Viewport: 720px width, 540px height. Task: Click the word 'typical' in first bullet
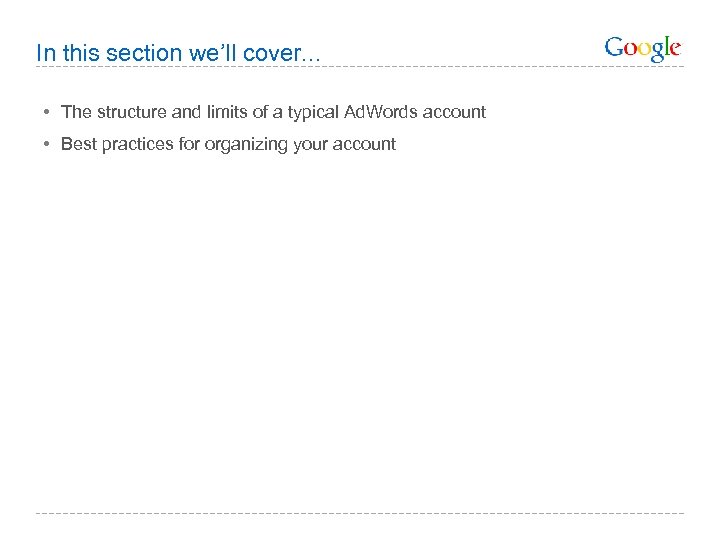click(316, 112)
